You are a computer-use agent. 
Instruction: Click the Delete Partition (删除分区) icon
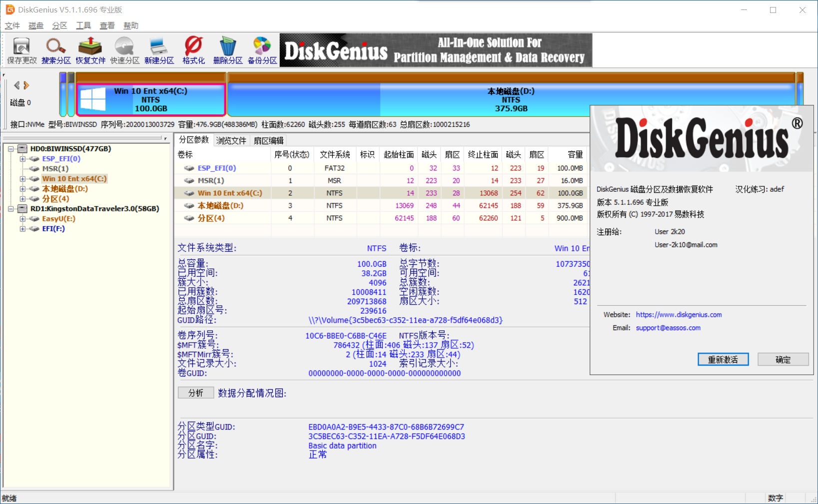[227, 50]
